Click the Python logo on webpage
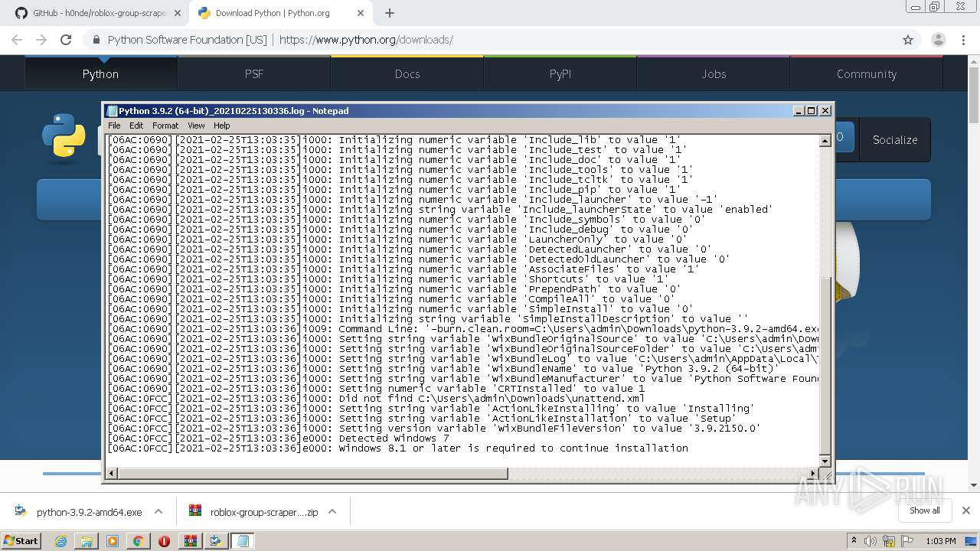This screenshot has height=551, width=980. 64,136
